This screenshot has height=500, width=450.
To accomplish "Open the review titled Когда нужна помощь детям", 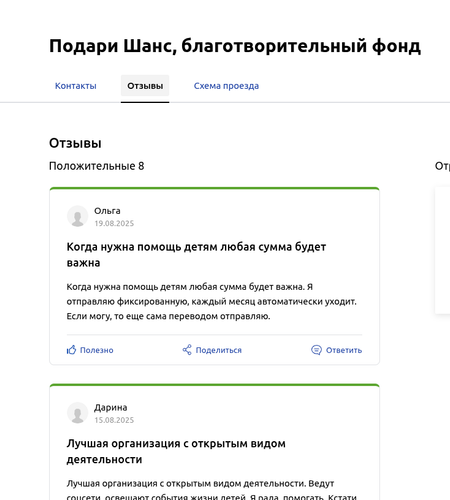I will coord(196,255).
